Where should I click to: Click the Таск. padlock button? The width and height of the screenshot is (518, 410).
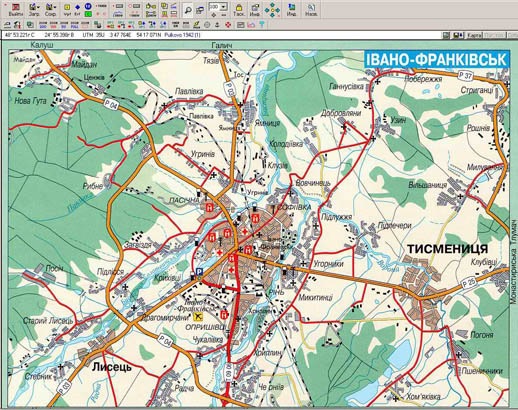238,10
